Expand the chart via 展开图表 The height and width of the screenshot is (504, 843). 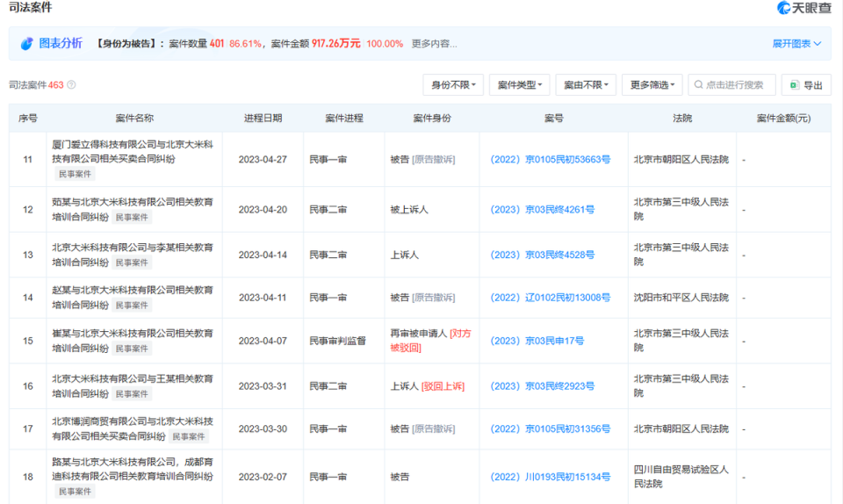click(796, 44)
